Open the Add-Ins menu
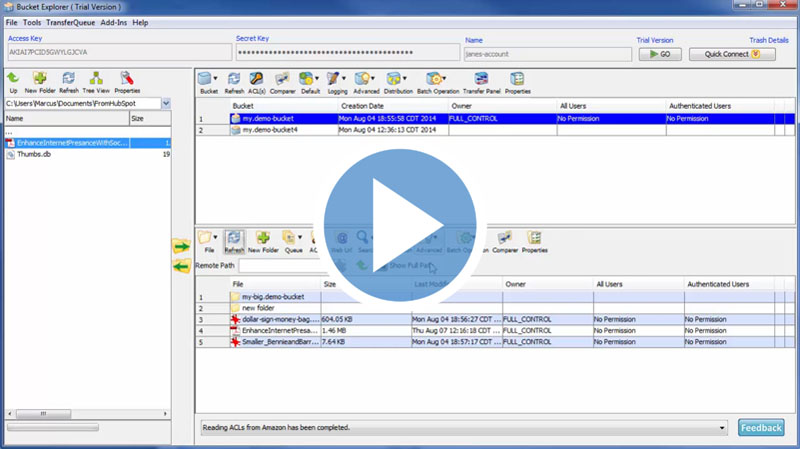 113,22
